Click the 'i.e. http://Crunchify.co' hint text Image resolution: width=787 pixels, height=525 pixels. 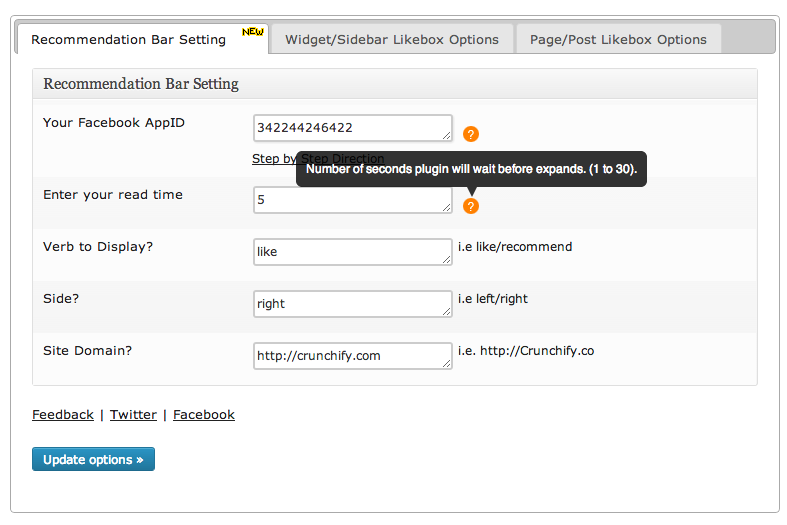pyautogui.click(x=526, y=351)
